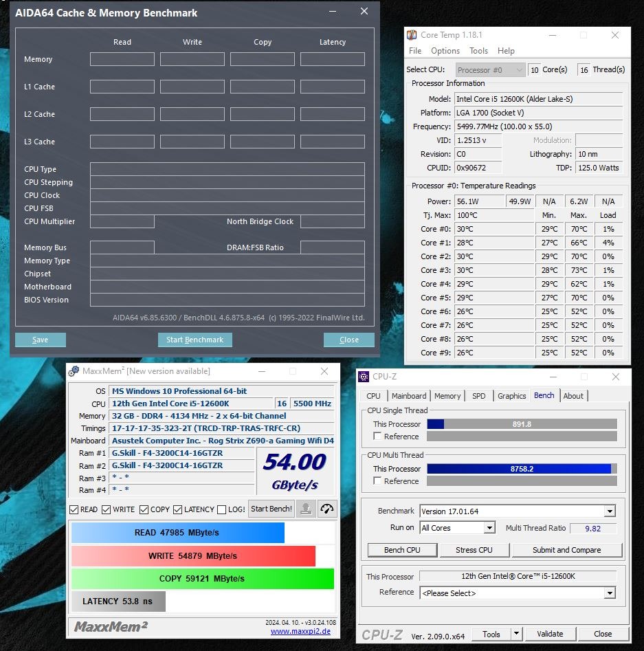Click the Ram #1 G.Skill F4-3200C14-16GTZR entry
Viewport: 644px width, 651px height.
(181, 453)
